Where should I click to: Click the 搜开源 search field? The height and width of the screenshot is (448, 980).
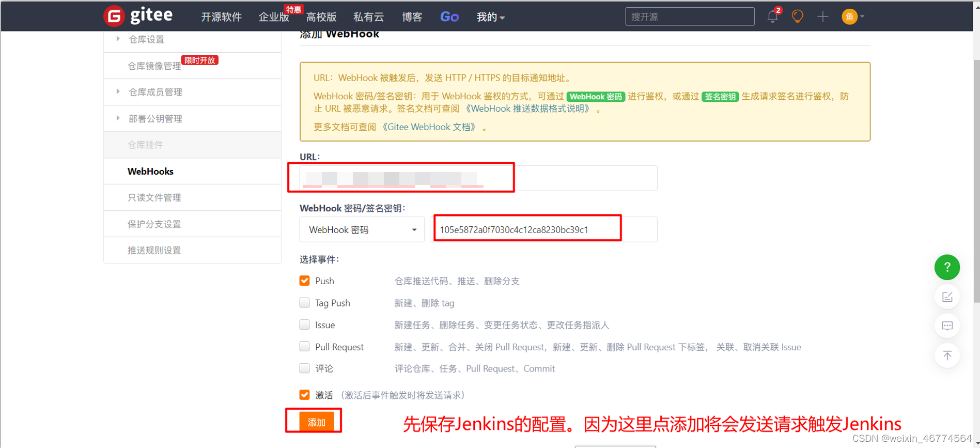690,17
